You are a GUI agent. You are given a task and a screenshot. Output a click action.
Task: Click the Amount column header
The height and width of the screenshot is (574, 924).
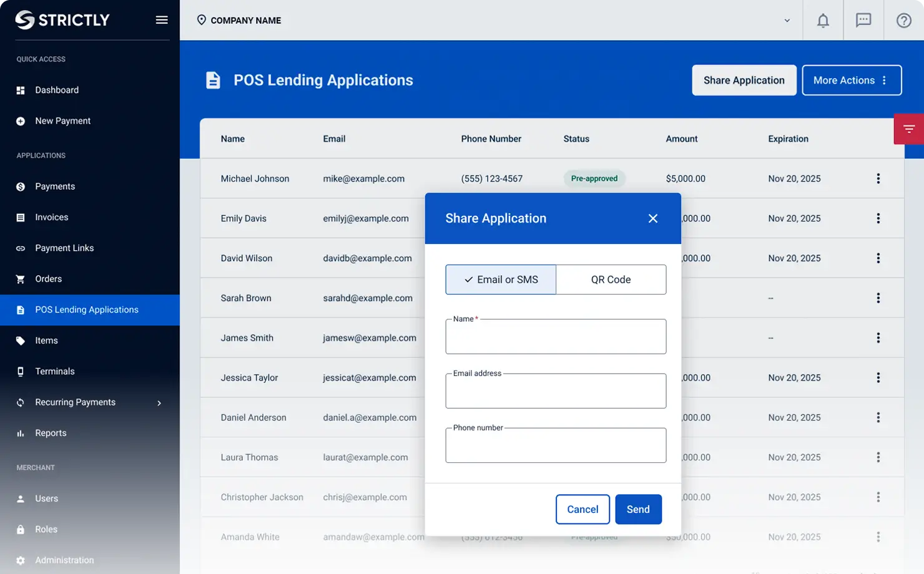click(682, 139)
